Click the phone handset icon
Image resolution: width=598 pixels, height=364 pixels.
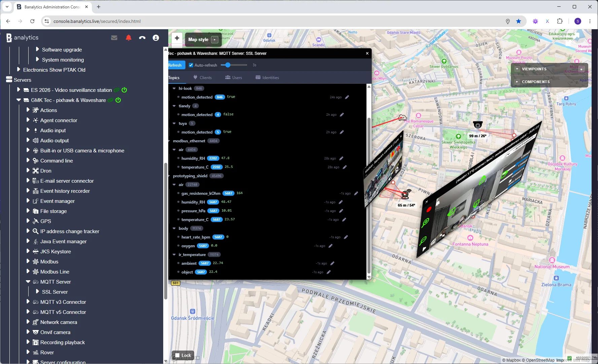pos(142,38)
